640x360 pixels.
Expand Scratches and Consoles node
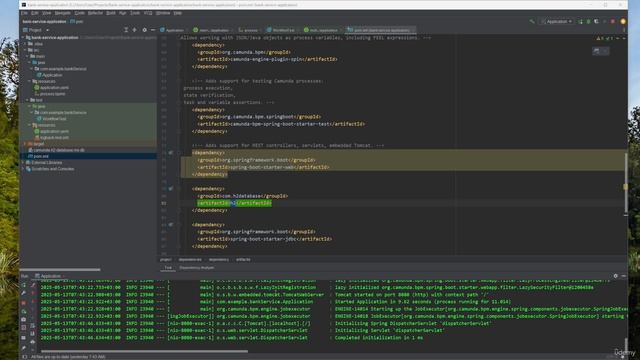coord(23,169)
